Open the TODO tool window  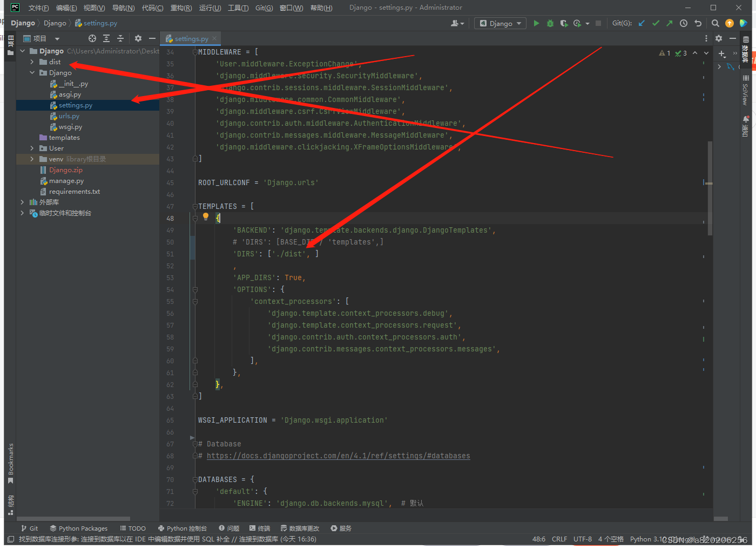click(x=133, y=528)
